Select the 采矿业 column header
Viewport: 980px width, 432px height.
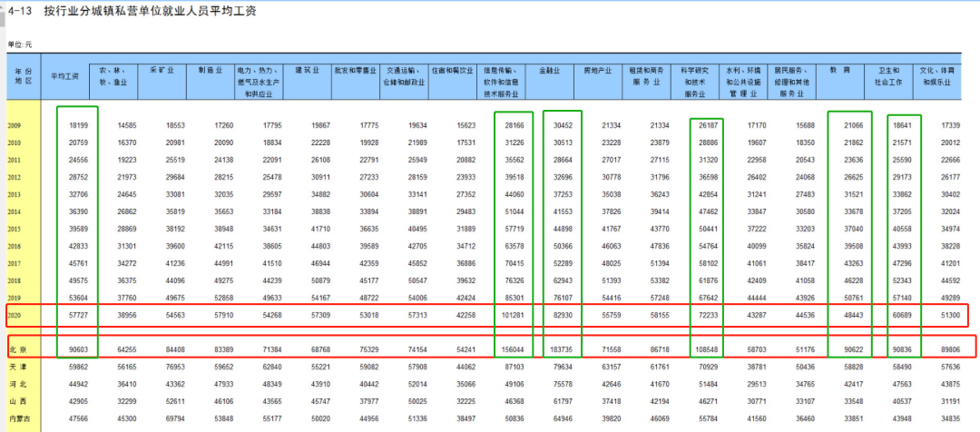click(x=162, y=72)
